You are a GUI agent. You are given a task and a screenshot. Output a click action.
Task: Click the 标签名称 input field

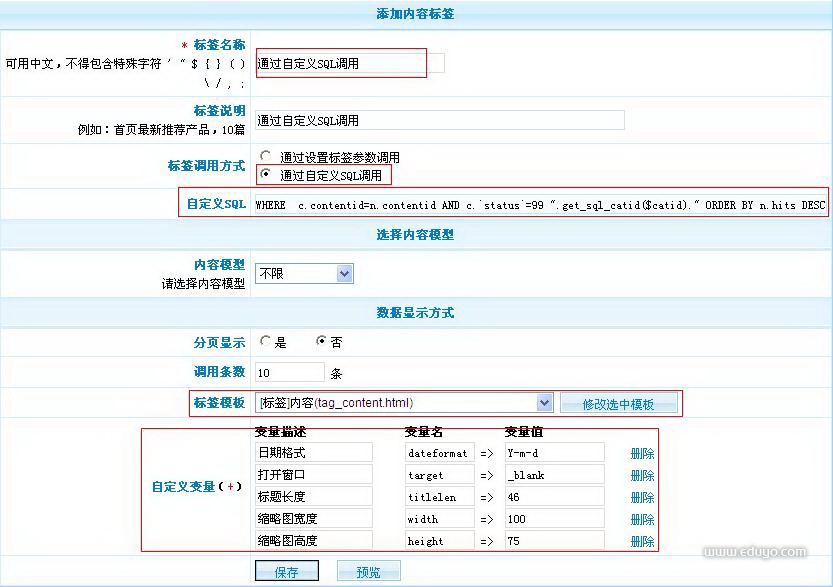340,63
